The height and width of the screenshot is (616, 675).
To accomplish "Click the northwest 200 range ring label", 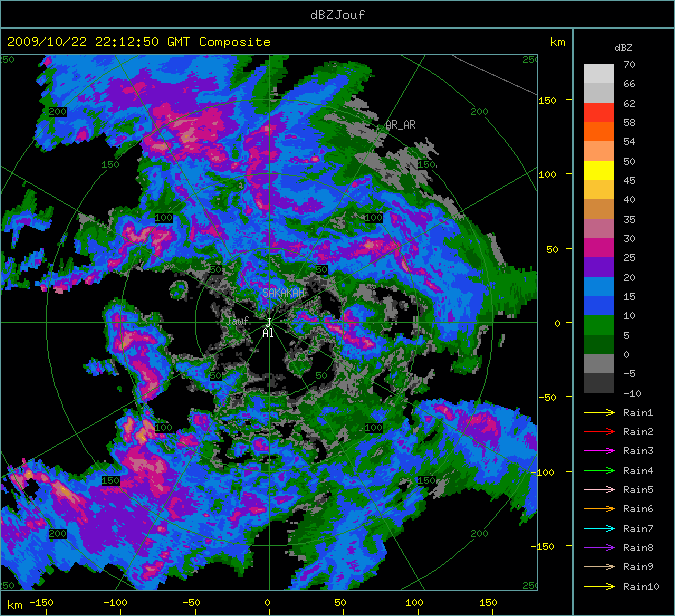I will [57, 112].
